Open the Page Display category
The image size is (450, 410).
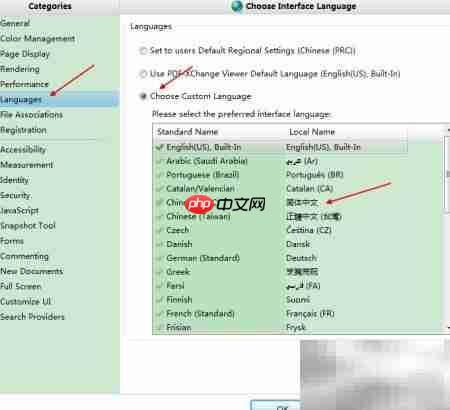(x=25, y=54)
